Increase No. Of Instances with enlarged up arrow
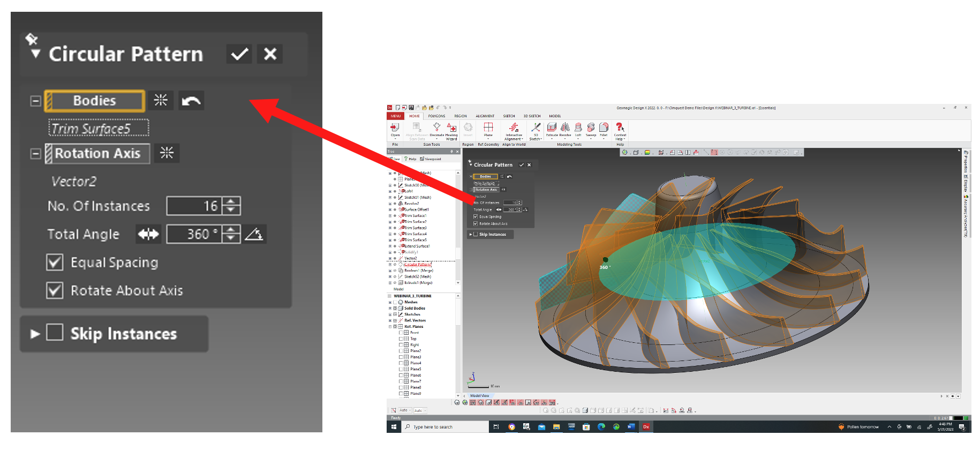Viewport: 980px width, 450px height. click(231, 201)
